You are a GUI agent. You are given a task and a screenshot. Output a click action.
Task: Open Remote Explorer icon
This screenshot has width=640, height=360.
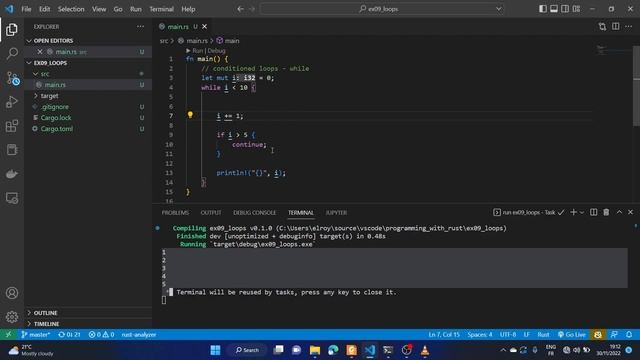(12, 198)
